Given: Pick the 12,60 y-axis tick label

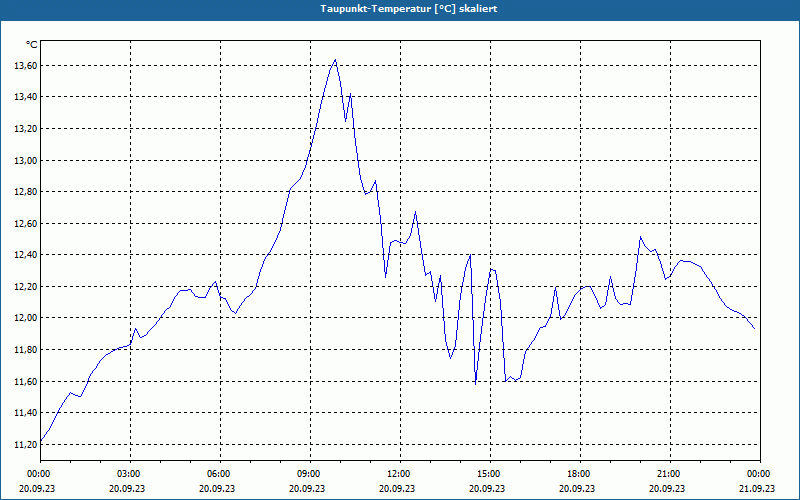Looking at the screenshot, I should coord(26,223).
